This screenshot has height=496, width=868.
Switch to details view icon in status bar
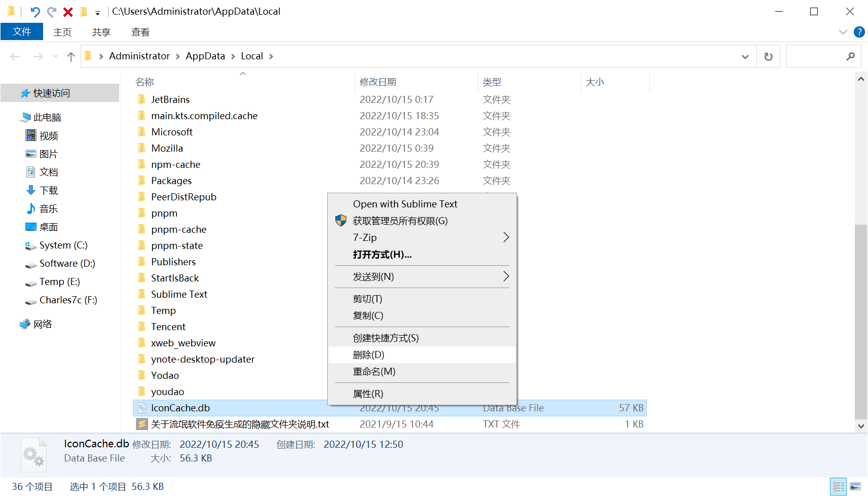839,486
